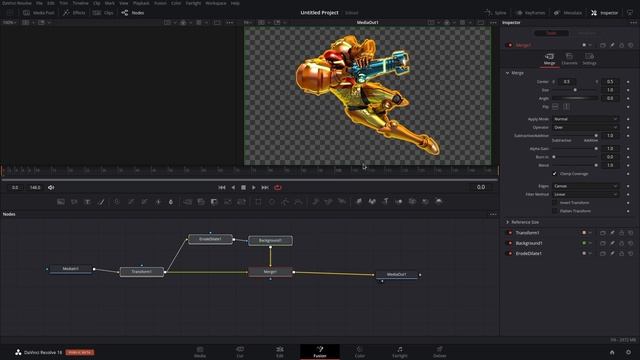Click the Center X value field
Image resolution: width=640 pixels, height=360 pixels.
[x=567, y=82]
